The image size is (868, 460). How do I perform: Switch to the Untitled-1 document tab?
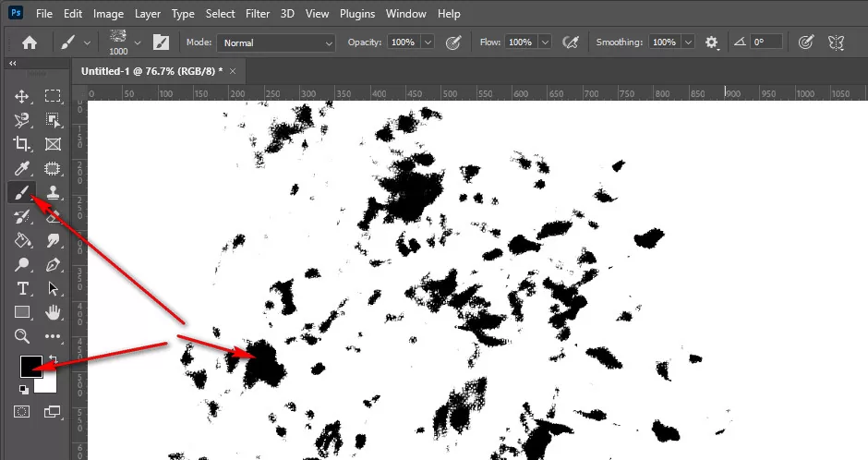coord(151,71)
